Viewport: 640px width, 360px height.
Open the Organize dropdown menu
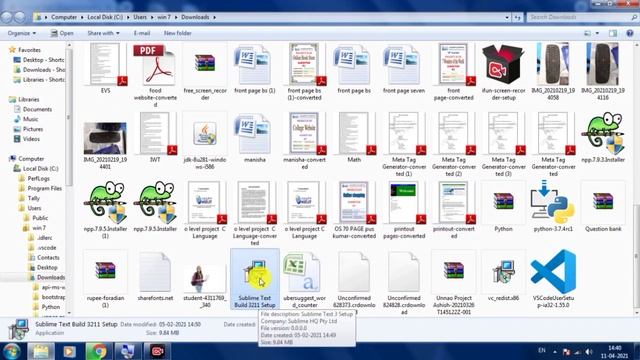pyautogui.click(x=22, y=33)
